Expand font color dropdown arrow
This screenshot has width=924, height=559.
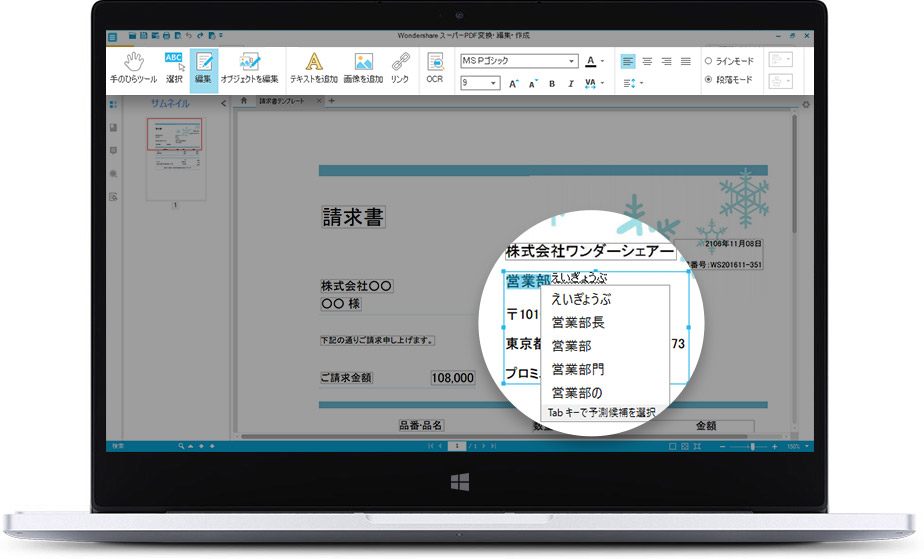pos(602,61)
